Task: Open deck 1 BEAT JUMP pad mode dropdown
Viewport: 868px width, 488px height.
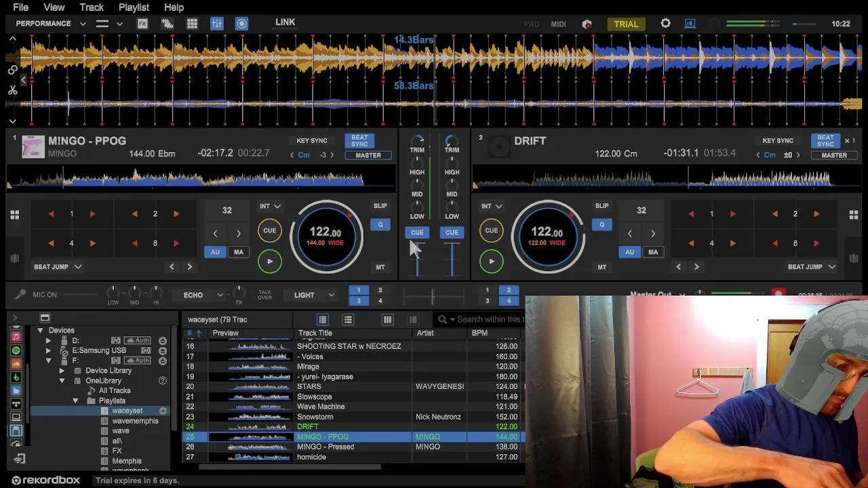Action: [58, 267]
